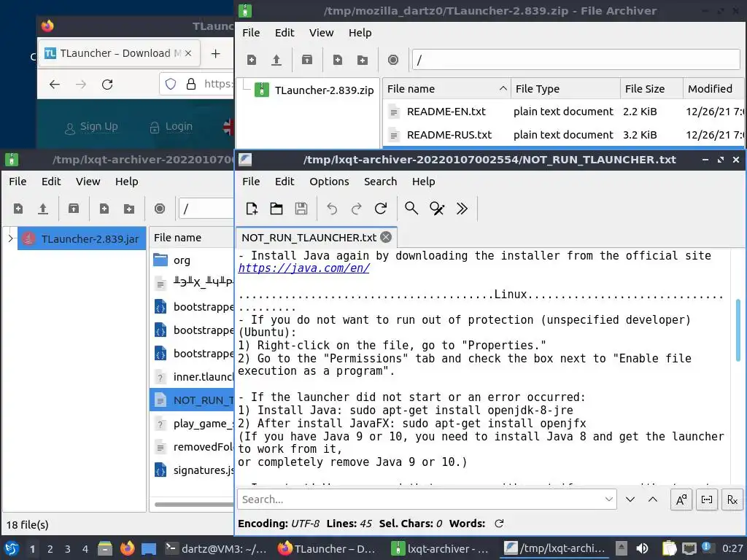Open new Firefox tab with plus button
This screenshot has width=747, height=560.
click(215, 53)
